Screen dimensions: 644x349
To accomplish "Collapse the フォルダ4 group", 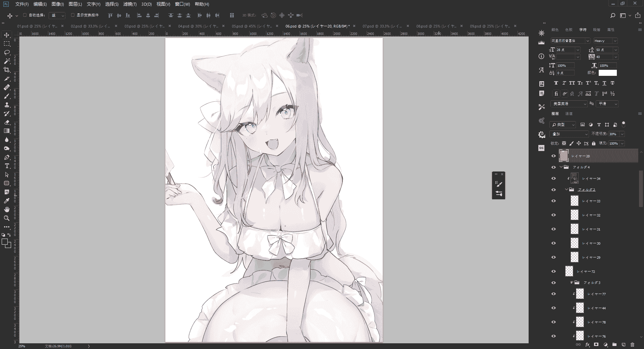I will click(x=561, y=167).
